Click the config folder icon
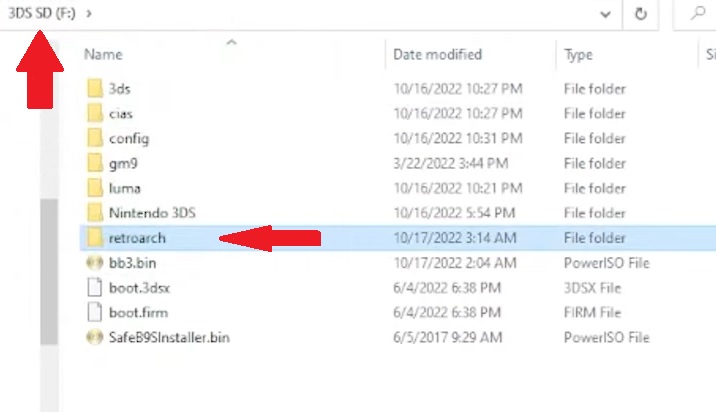Viewport: 716px width, 412px height. click(x=95, y=138)
